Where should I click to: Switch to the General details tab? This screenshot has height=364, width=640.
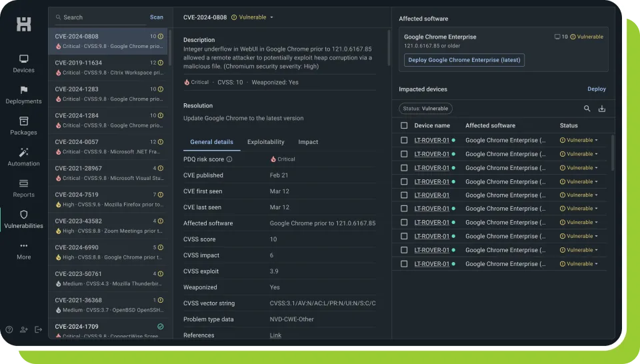[x=211, y=142]
